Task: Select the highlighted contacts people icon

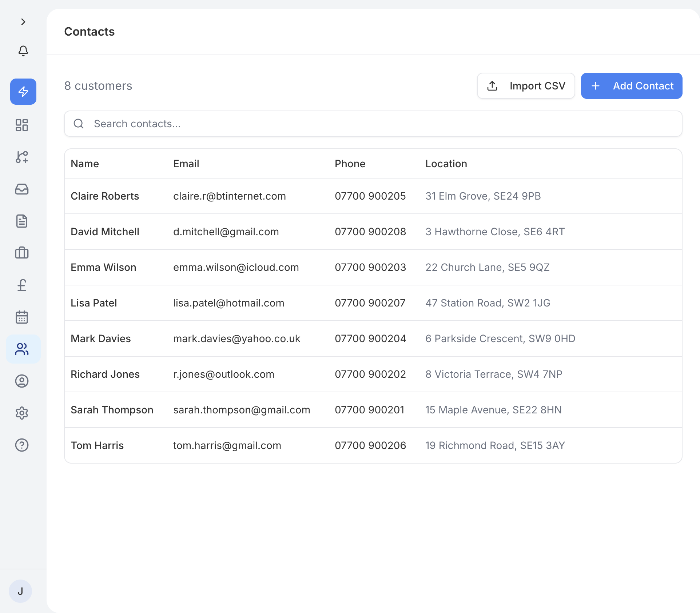Action: (x=23, y=349)
